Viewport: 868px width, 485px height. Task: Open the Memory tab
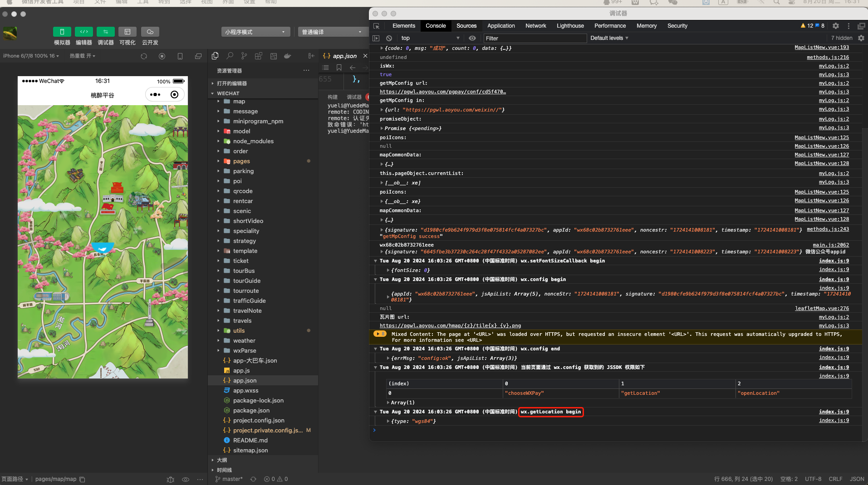[647, 26]
